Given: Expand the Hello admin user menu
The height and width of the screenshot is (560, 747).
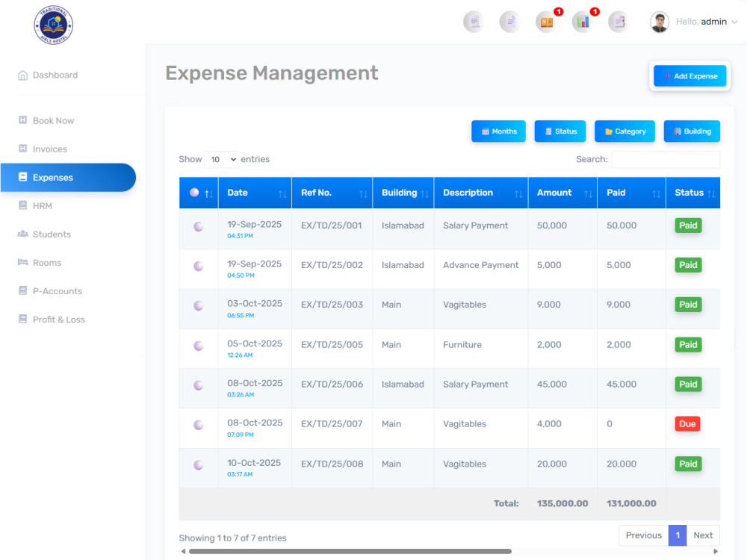Looking at the screenshot, I should (707, 22).
